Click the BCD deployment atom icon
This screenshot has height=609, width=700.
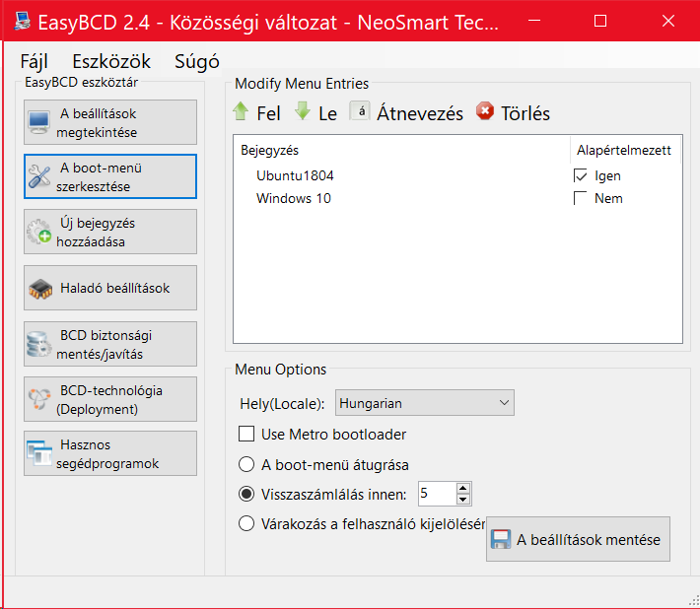point(38,399)
